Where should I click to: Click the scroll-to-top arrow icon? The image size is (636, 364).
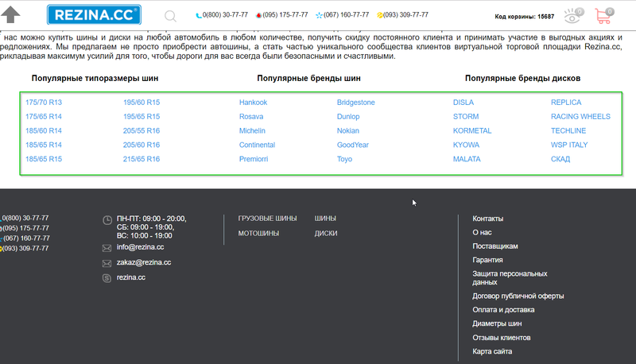(x=10, y=15)
